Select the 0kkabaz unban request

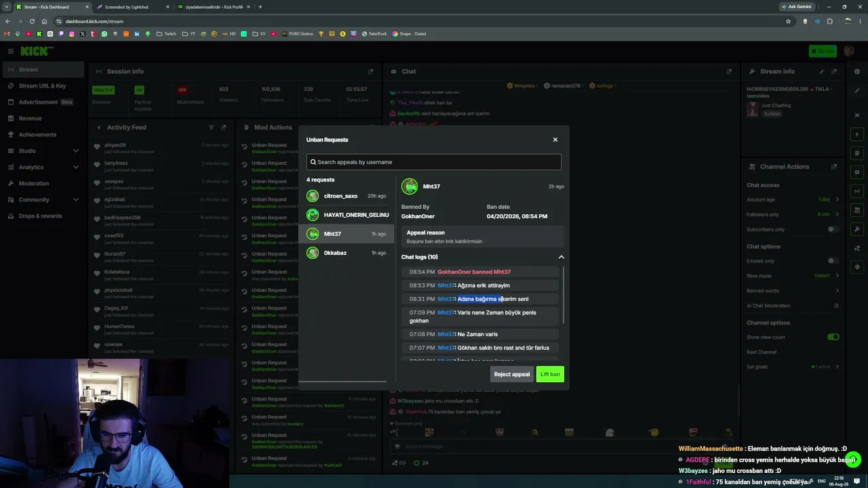[x=347, y=253]
